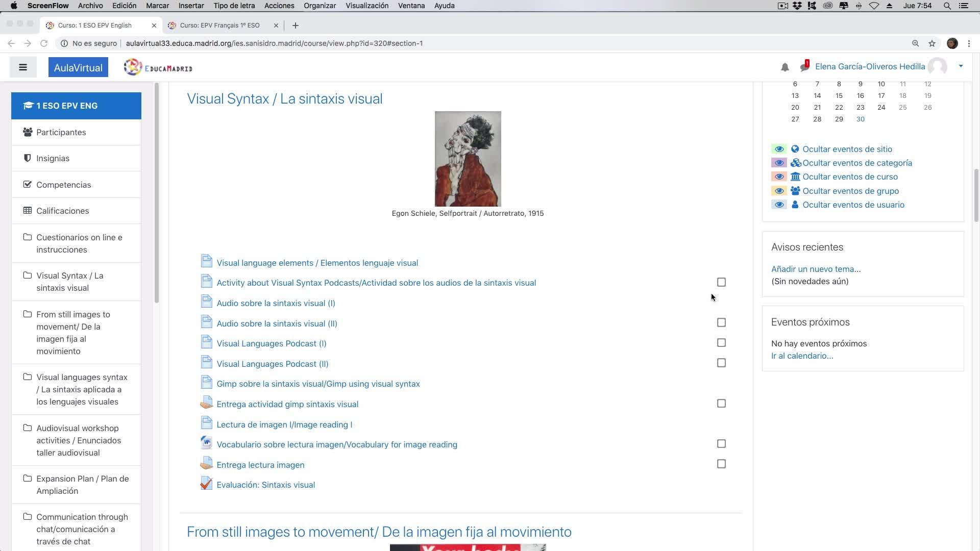Open a new browser tab
Viewport: 980px width, 551px height.
[296, 26]
